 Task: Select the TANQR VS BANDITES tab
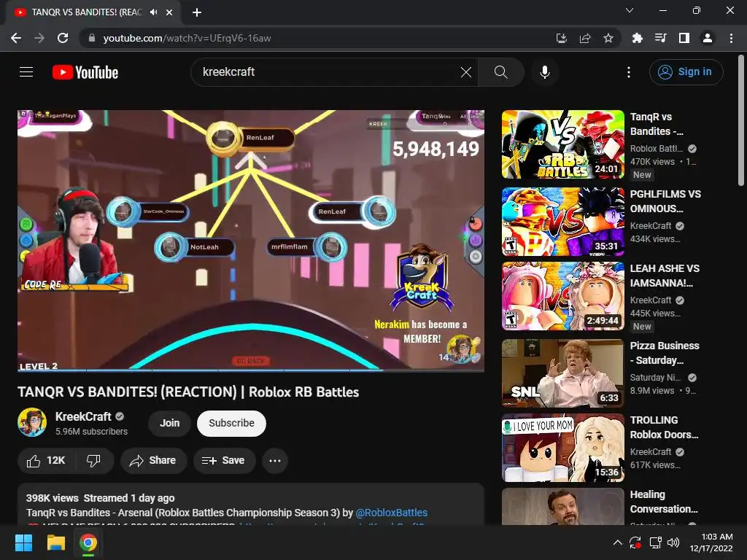point(94,12)
